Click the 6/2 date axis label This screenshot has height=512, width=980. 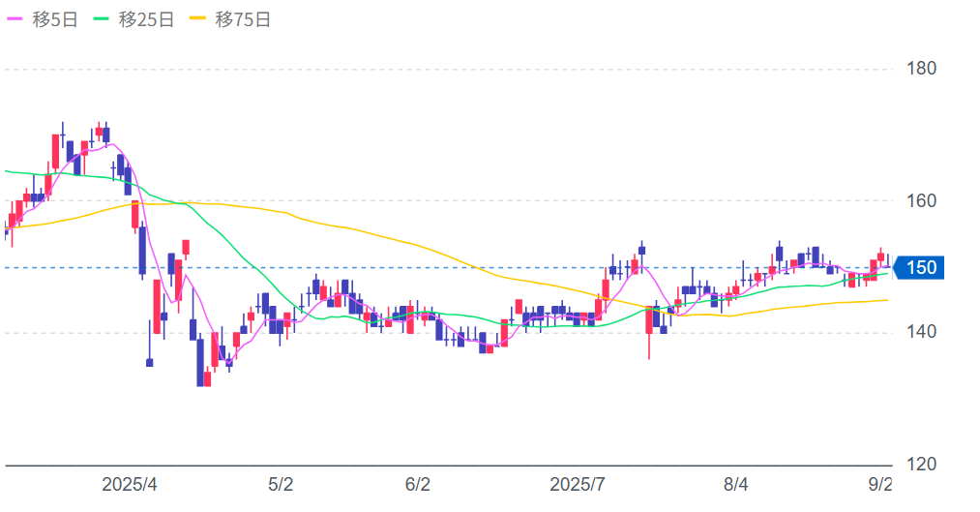coord(417,484)
